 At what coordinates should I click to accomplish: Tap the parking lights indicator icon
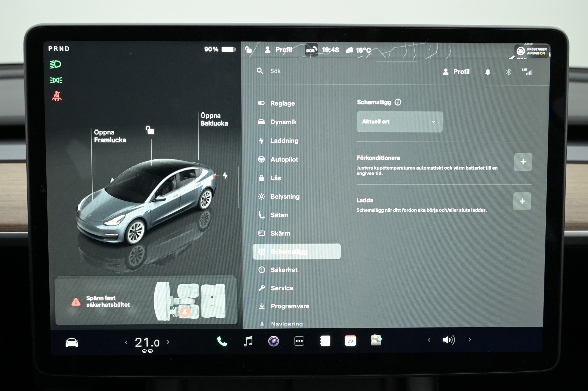(56, 80)
